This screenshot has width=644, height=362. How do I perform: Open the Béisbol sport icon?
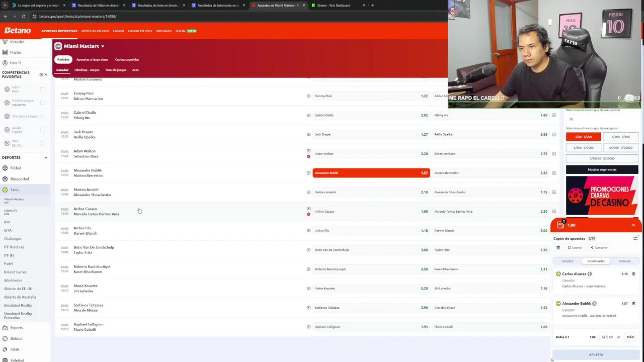coord(5,338)
